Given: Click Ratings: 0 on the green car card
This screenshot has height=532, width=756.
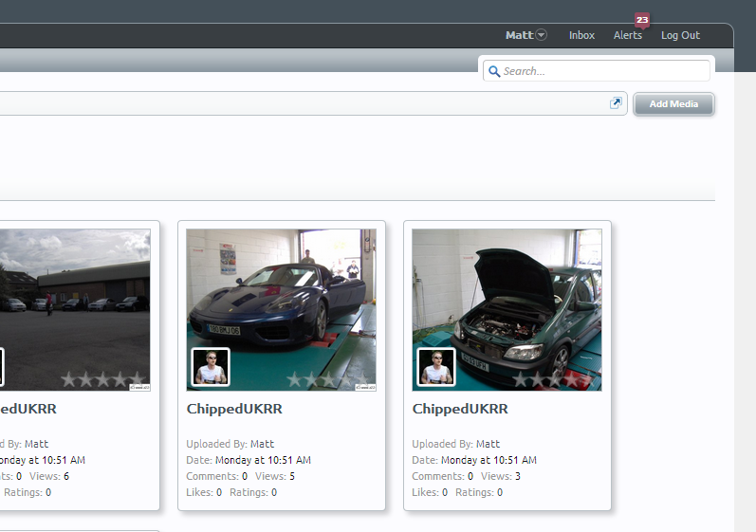Looking at the screenshot, I should 479,492.
